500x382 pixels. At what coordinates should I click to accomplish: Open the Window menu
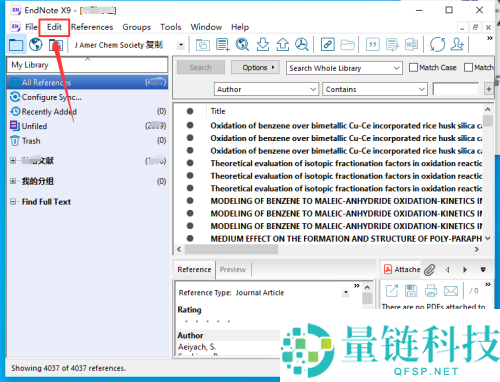pyautogui.click(x=206, y=27)
